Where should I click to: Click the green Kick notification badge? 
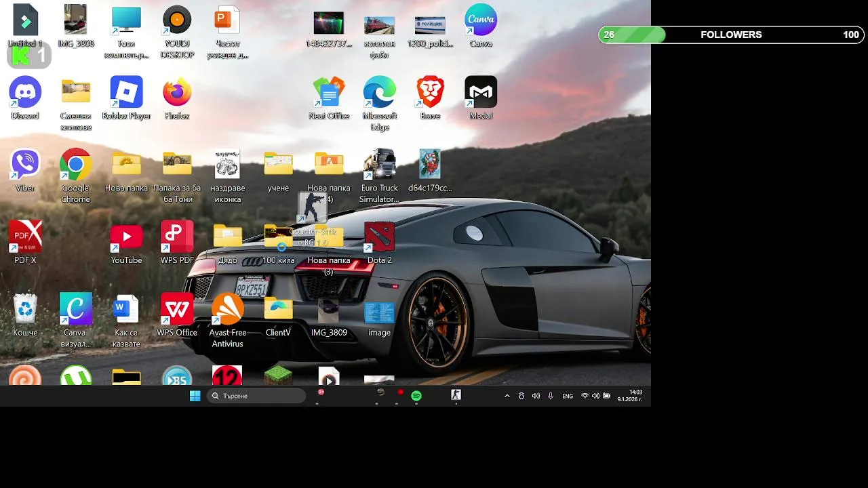coord(29,55)
